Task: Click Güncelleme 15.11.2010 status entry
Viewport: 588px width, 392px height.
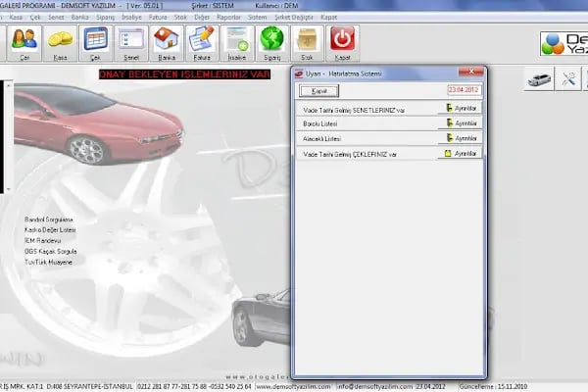Action: click(493, 386)
